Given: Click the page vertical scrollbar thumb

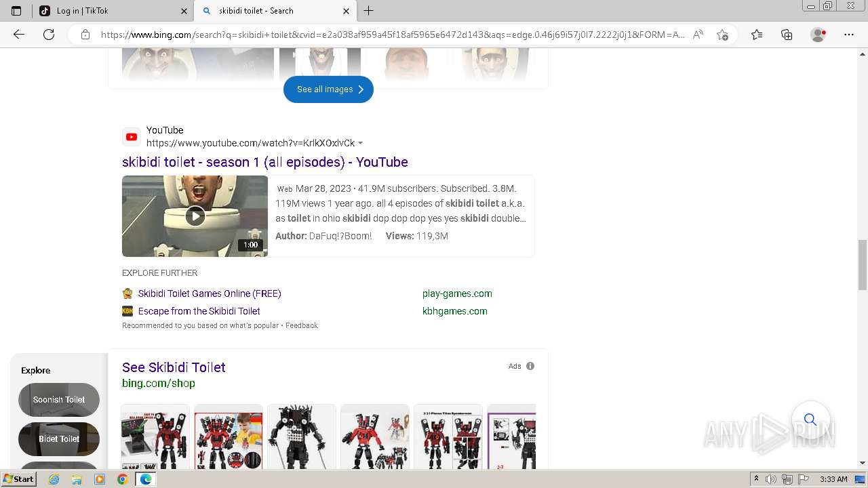Looking at the screenshot, I should pos(863,264).
